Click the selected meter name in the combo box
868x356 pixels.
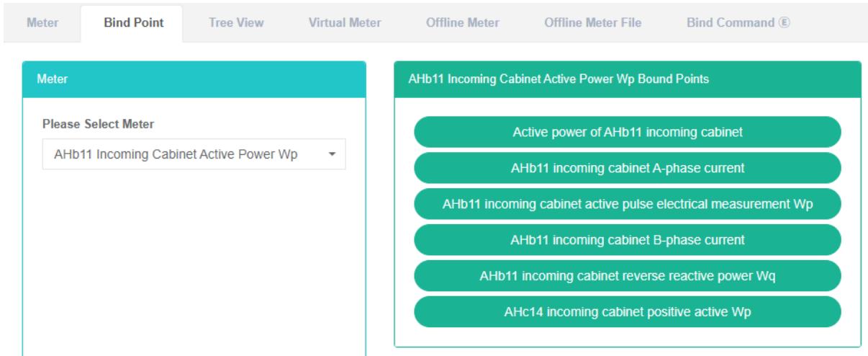click(176, 154)
